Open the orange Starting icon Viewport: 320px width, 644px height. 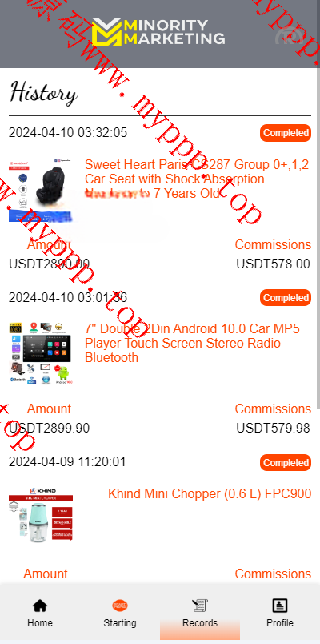point(120,605)
